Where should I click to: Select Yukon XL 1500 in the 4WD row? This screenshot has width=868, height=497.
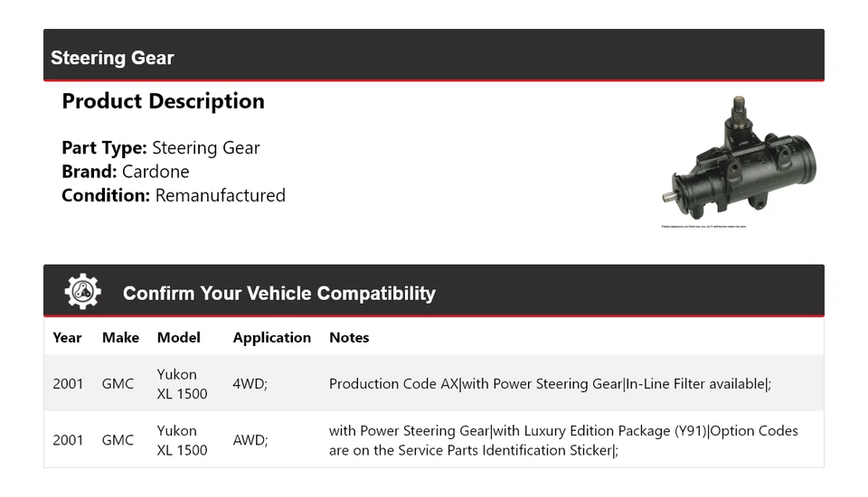coord(182,383)
